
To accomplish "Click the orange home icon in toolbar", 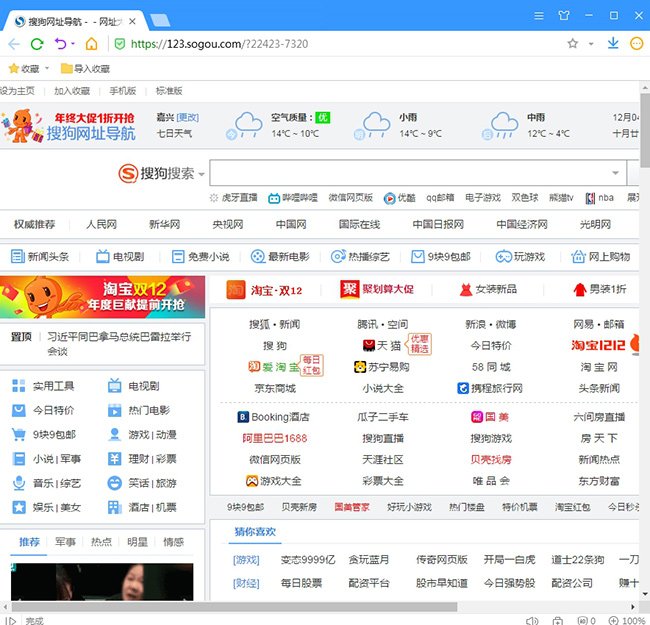I will coord(91,44).
